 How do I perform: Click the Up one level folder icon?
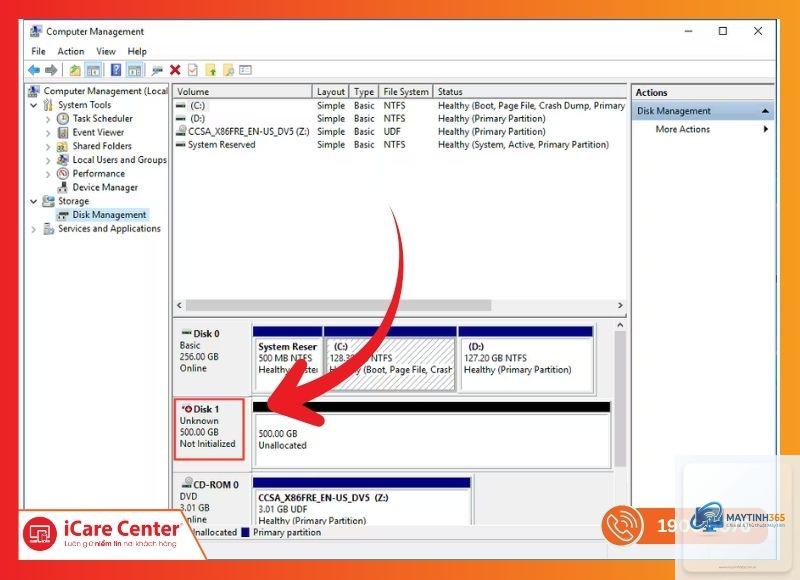click(x=74, y=70)
